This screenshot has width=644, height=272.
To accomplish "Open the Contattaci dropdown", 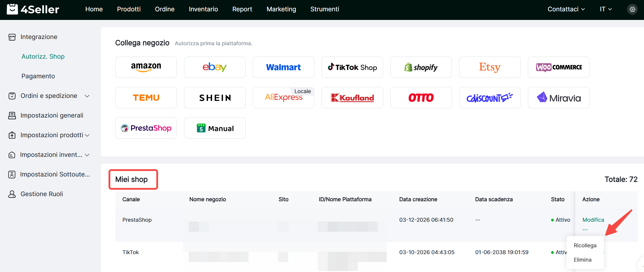I will (566, 9).
